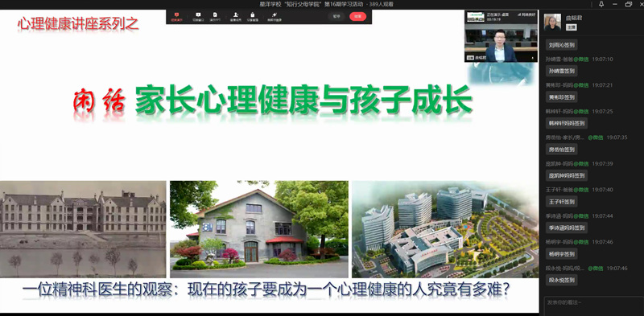Click the 王子轩签到 chat message bubble

(x=561, y=202)
